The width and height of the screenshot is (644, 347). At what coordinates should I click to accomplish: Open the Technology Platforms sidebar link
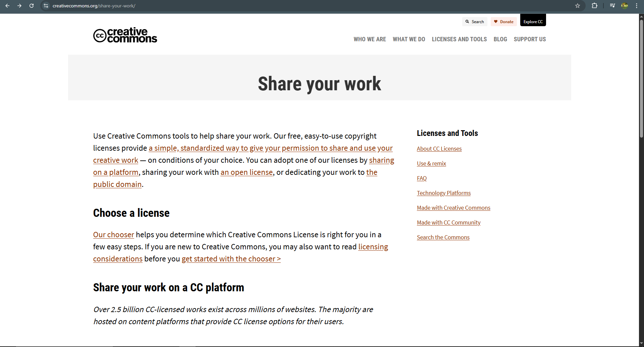coord(444,193)
